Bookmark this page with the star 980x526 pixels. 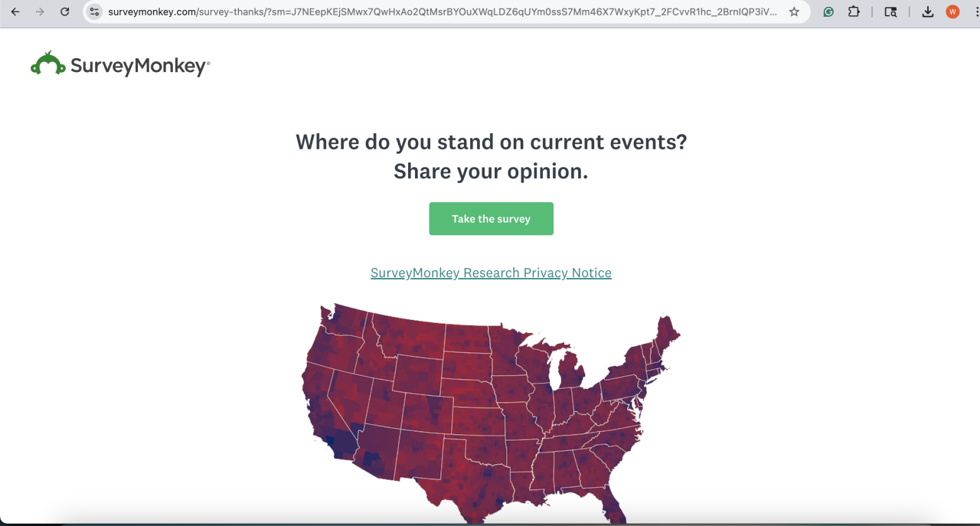(794, 12)
